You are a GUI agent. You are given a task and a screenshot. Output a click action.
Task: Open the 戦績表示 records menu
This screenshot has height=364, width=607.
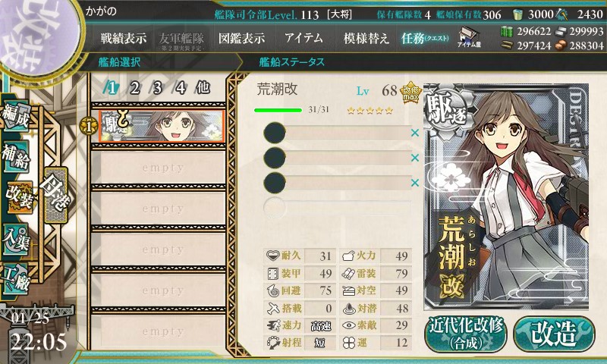coord(124,38)
